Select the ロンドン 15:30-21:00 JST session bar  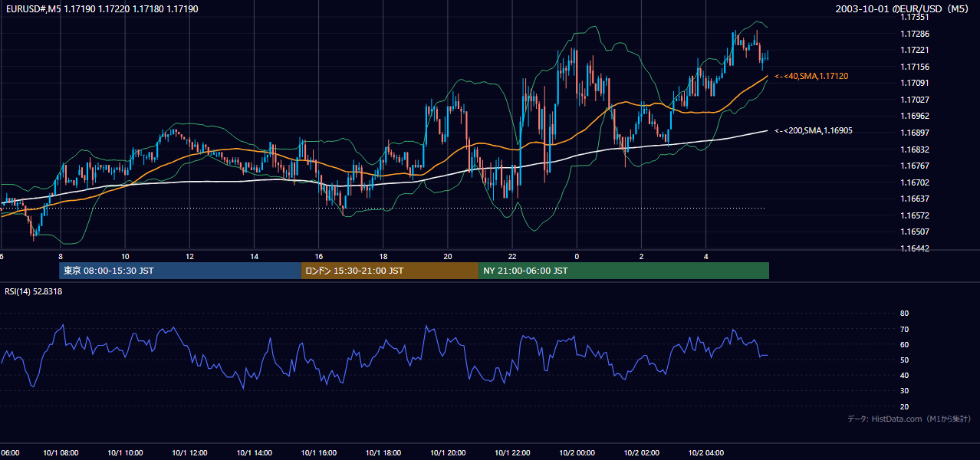point(390,271)
